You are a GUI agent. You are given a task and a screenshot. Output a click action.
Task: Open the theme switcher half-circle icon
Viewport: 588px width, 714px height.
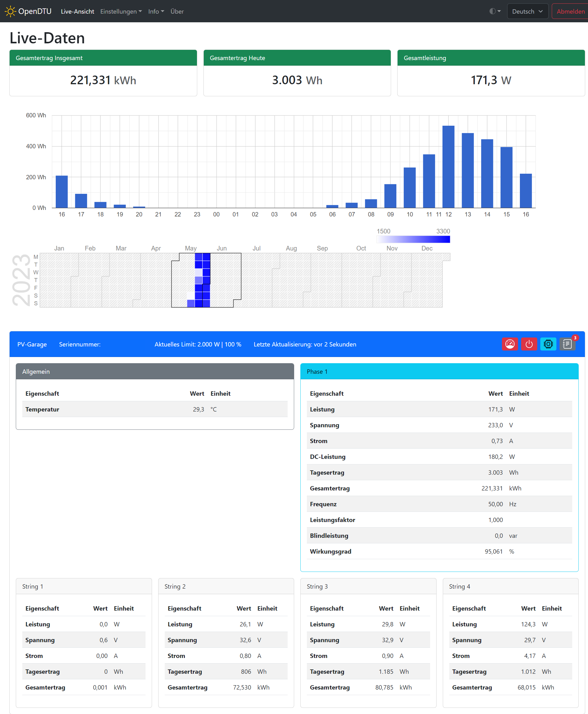494,11
